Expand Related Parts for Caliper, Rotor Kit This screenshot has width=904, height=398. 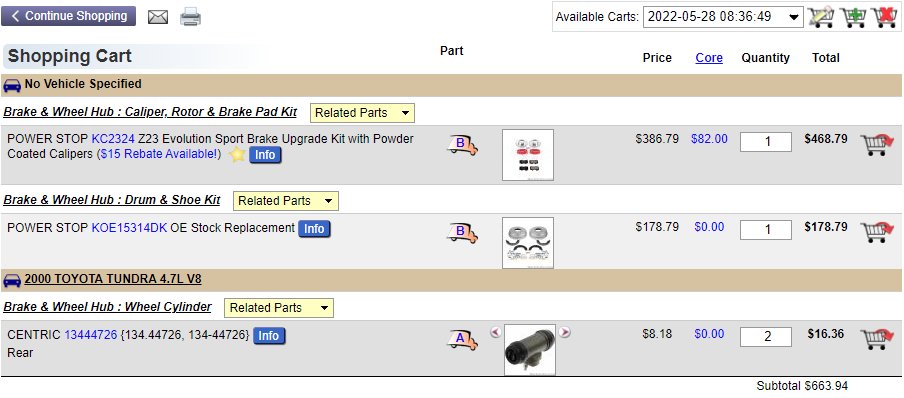tap(362, 113)
